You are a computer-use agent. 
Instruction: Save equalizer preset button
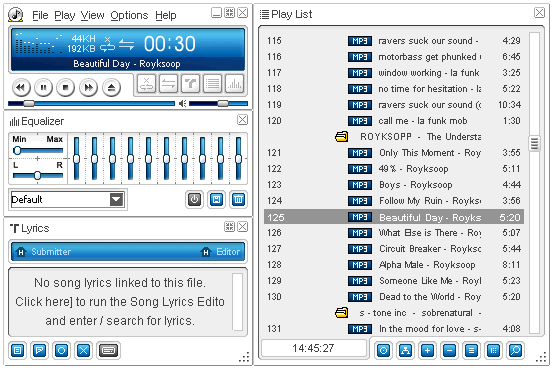pos(216,200)
